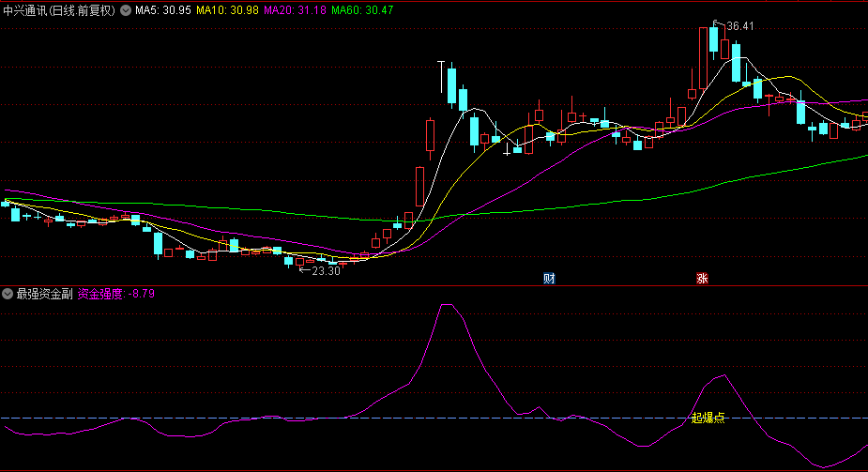The height and width of the screenshot is (472, 868).
Task: Click the peak of the magenta 资金强度 curve
Action: click(447, 305)
